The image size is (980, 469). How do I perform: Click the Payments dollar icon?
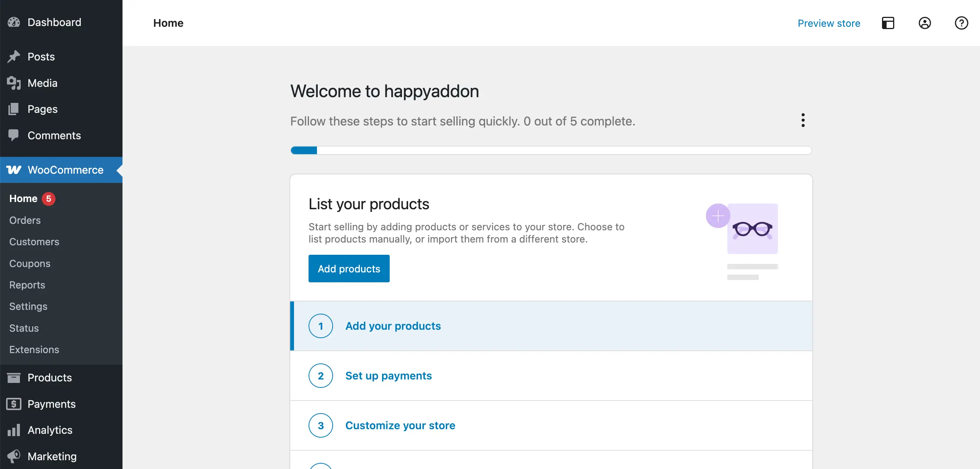(x=14, y=404)
